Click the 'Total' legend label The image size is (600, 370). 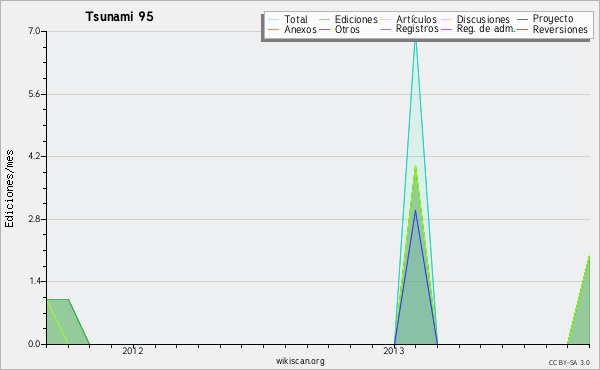tap(296, 20)
